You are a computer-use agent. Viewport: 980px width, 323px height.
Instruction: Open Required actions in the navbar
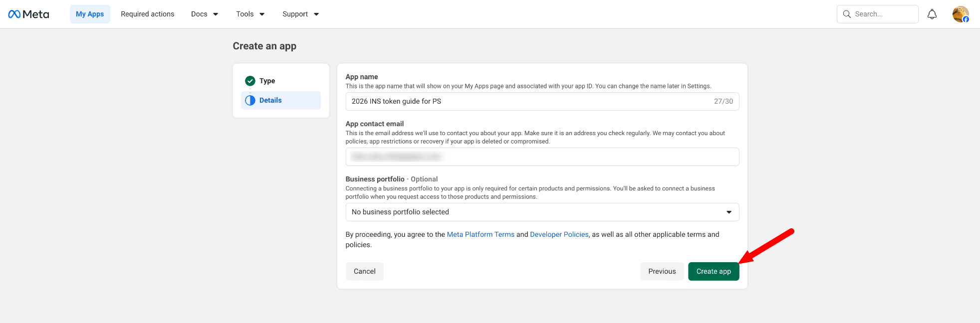pyautogui.click(x=147, y=14)
